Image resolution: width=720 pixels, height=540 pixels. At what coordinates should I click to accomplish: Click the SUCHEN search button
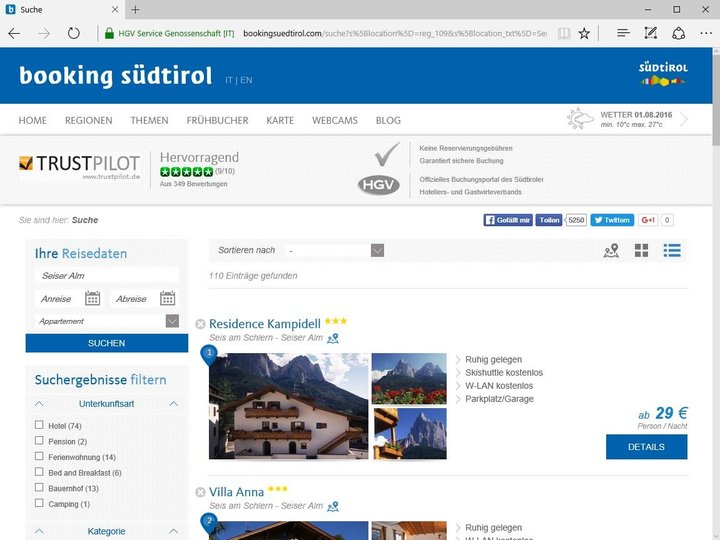(107, 343)
